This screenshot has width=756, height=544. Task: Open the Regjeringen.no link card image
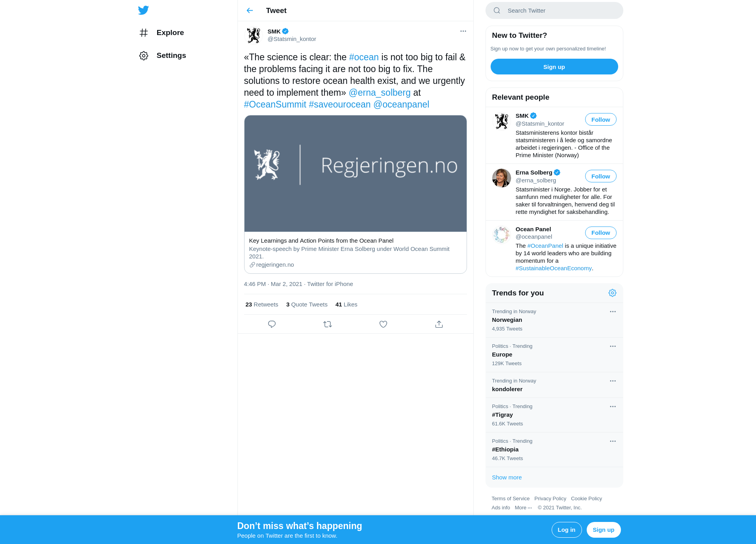pyautogui.click(x=355, y=174)
